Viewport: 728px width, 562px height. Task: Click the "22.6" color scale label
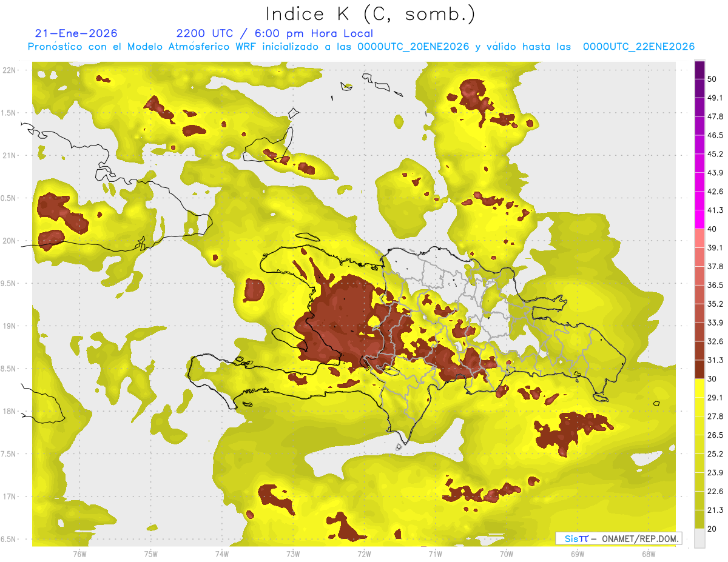point(715,491)
